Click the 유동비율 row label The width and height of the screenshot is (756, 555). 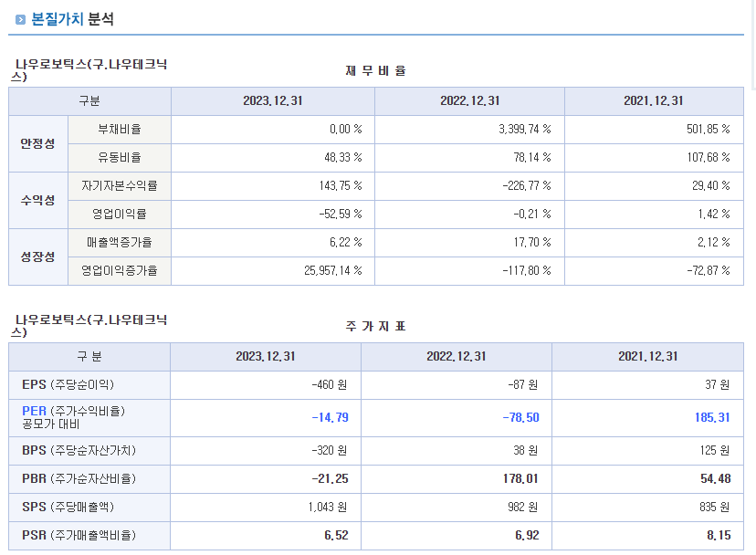pos(120,158)
